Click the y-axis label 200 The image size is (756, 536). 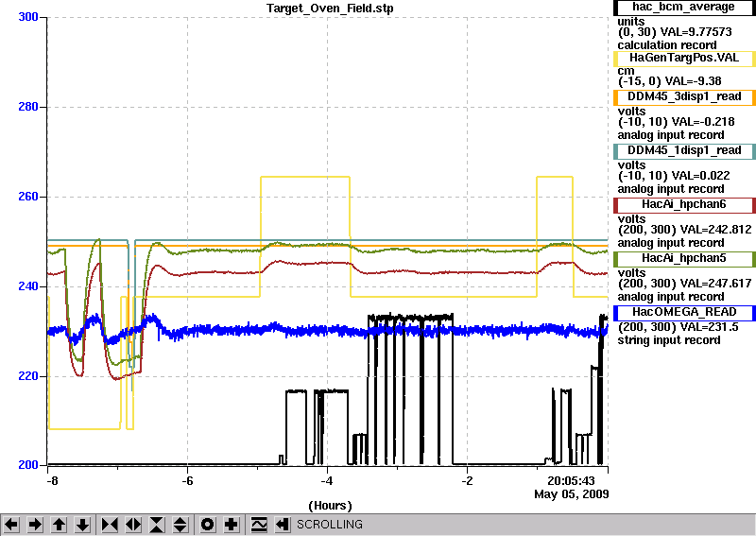[28, 465]
